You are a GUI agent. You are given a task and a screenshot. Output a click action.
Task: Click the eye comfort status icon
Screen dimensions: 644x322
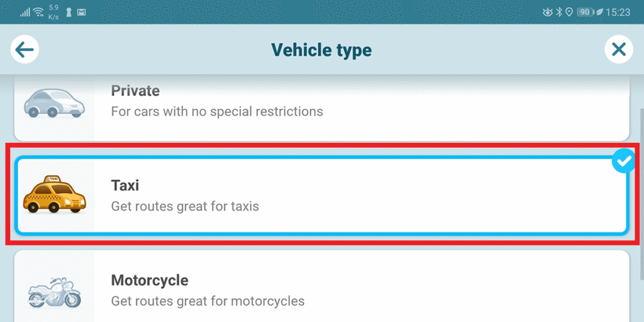(x=548, y=13)
